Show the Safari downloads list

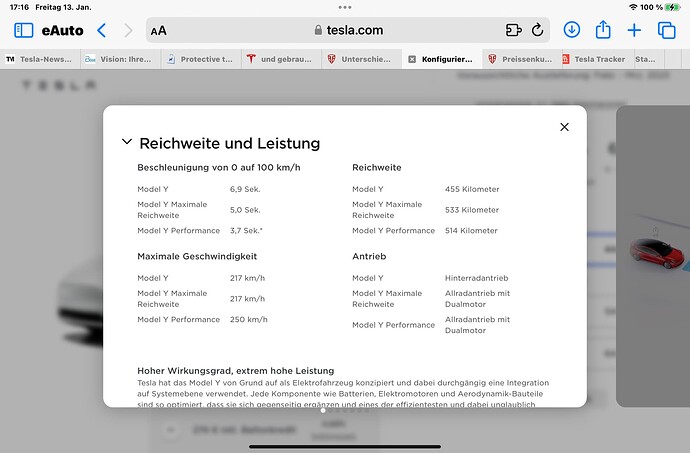pyautogui.click(x=572, y=30)
